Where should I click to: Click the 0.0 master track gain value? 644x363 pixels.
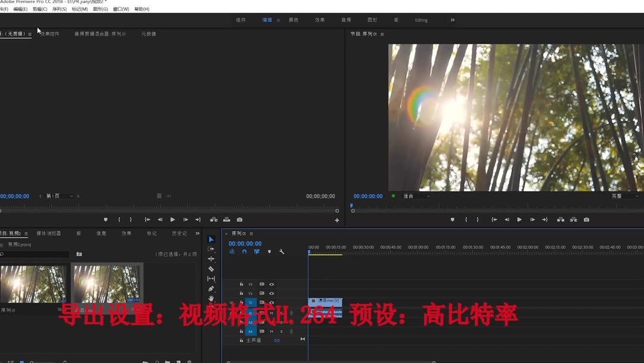(277, 340)
